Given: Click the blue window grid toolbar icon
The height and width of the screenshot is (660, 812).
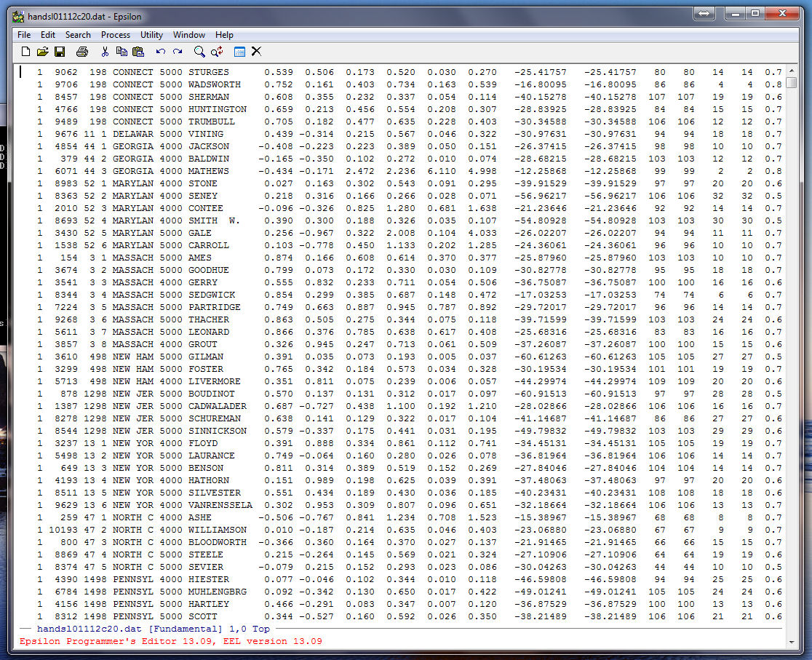Looking at the screenshot, I should click(x=239, y=52).
